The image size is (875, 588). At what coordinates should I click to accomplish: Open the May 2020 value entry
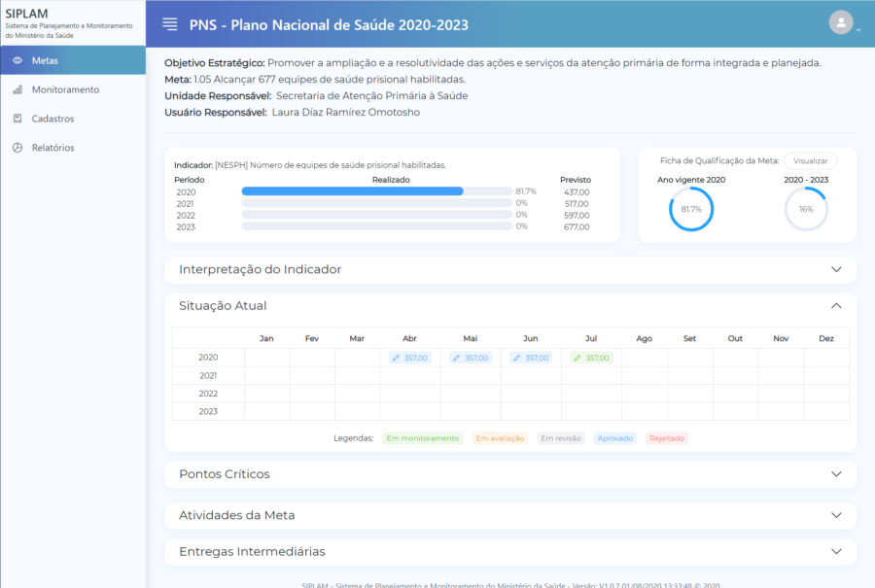click(x=471, y=358)
